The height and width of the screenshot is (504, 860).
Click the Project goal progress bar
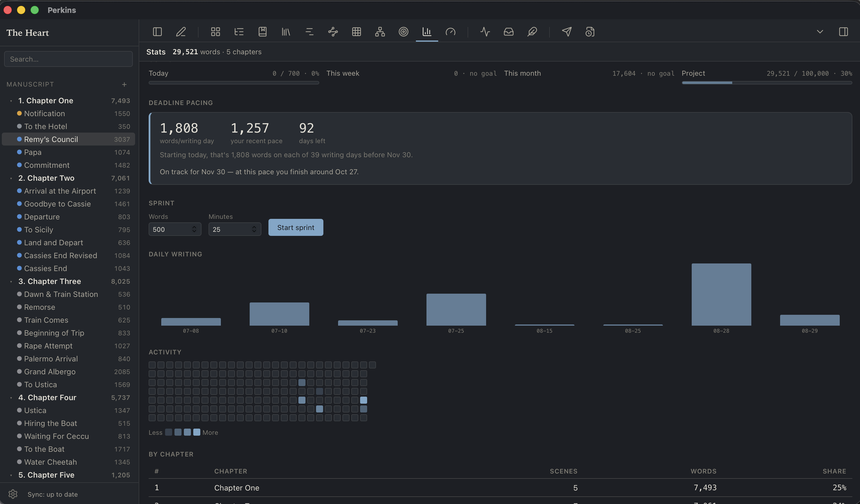[x=767, y=83]
